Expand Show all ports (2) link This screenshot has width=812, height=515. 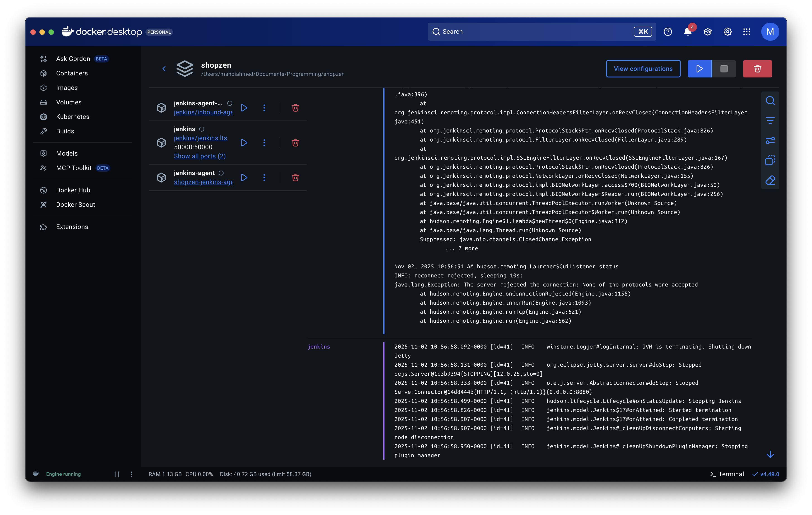pos(200,156)
